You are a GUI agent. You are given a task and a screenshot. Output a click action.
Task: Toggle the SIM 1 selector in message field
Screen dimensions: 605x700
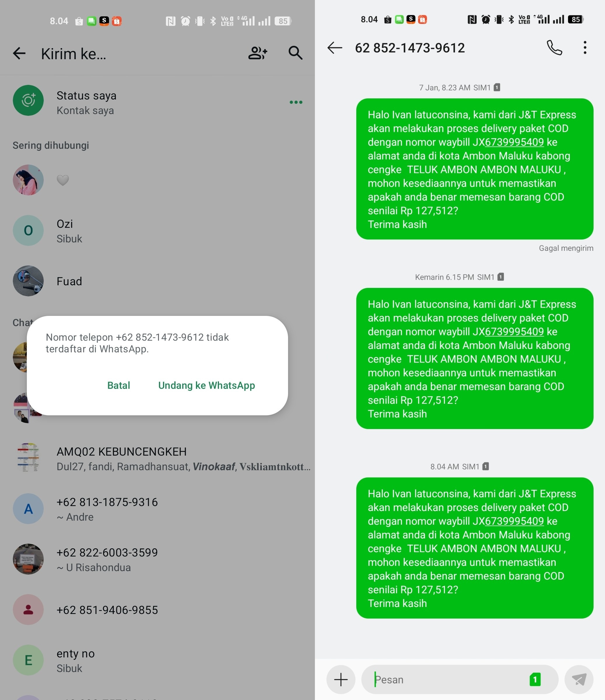click(x=535, y=679)
